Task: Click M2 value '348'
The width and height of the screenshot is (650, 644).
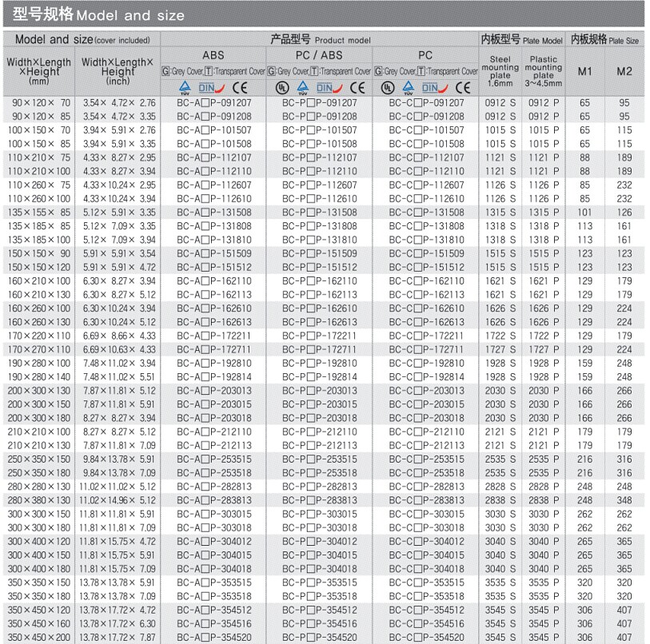Action: click(x=624, y=500)
